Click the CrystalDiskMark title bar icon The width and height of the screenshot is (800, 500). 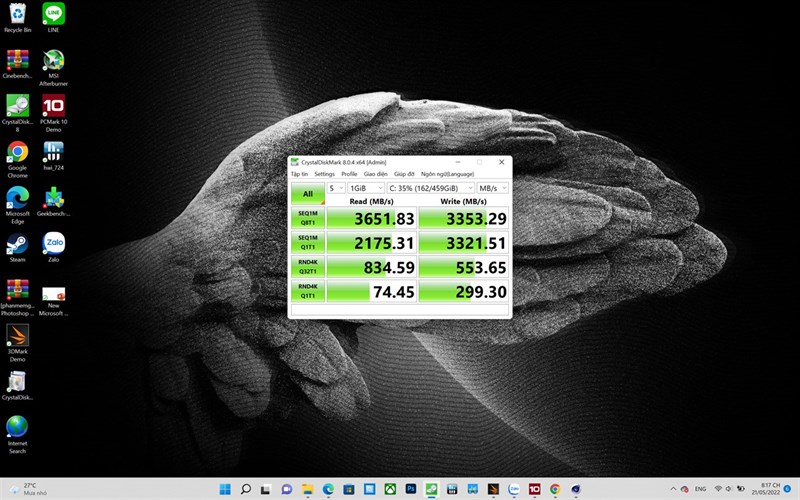295,162
